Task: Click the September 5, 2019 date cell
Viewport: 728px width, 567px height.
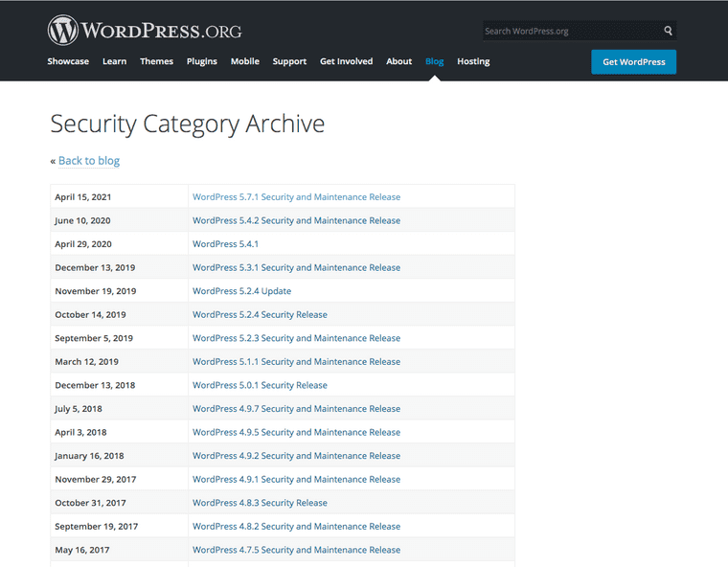Action: coord(120,338)
